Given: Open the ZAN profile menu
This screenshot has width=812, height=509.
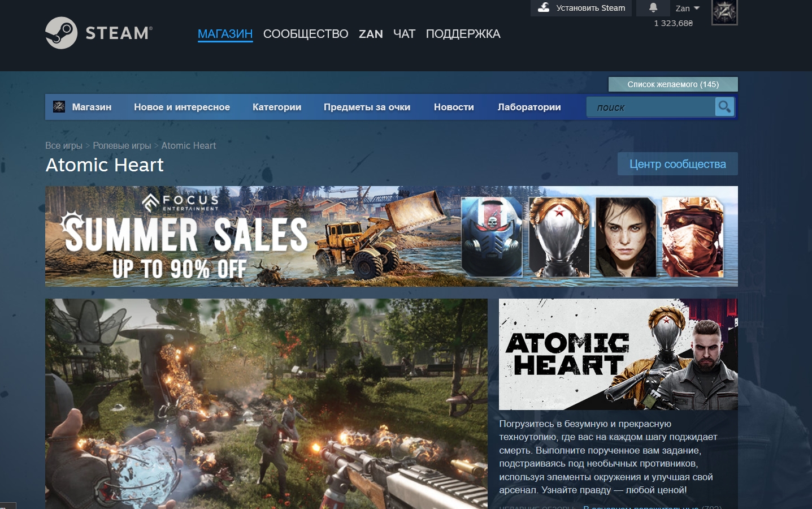Looking at the screenshot, I should point(371,34).
